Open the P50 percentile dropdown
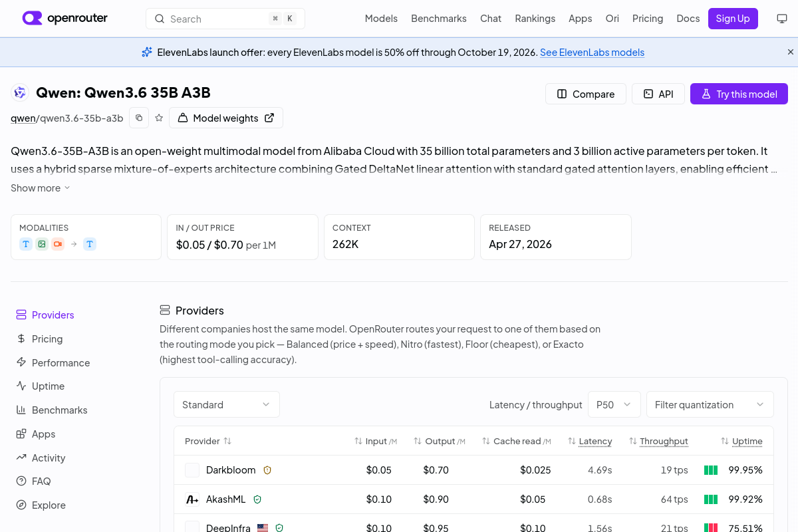798x532 pixels. [x=614, y=404]
